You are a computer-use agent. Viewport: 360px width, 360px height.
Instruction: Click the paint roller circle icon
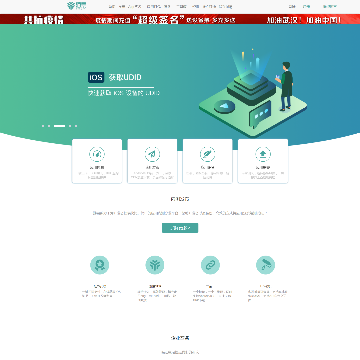pos(265,265)
